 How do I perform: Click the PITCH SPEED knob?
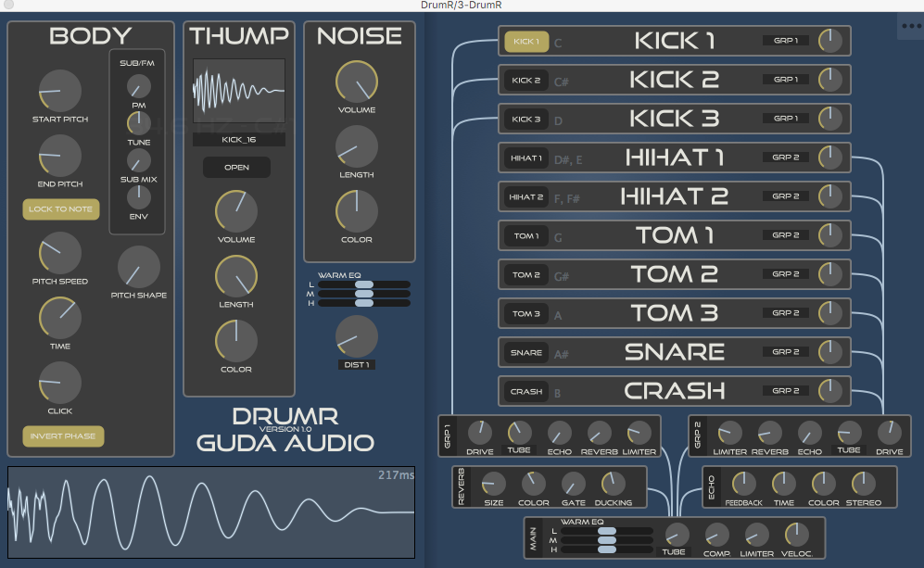pyautogui.click(x=59, y=253)
